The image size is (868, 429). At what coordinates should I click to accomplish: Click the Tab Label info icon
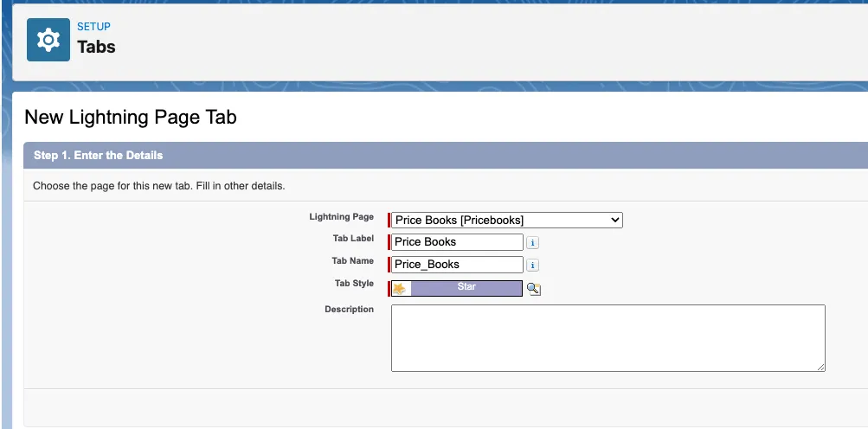click(533, 242)
